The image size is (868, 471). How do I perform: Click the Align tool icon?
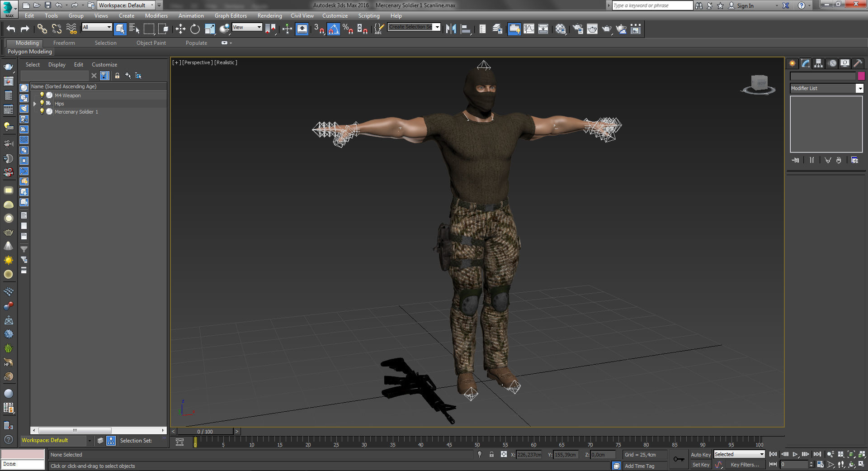[x=466, y=29]
